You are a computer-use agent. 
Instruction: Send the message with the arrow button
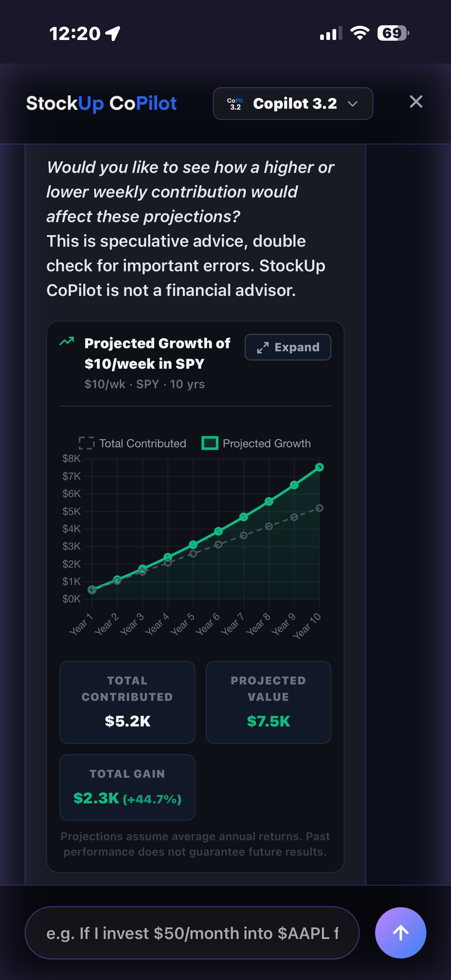(400, 933)
